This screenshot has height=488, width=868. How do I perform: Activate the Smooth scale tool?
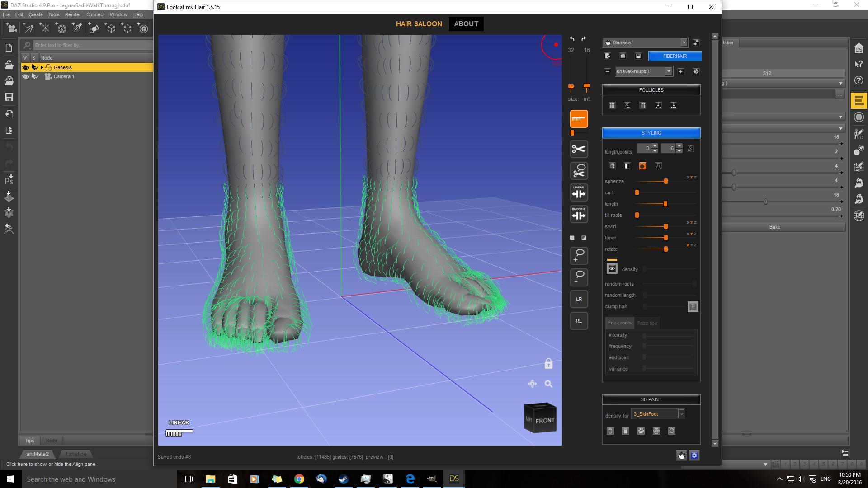(579, 214)
